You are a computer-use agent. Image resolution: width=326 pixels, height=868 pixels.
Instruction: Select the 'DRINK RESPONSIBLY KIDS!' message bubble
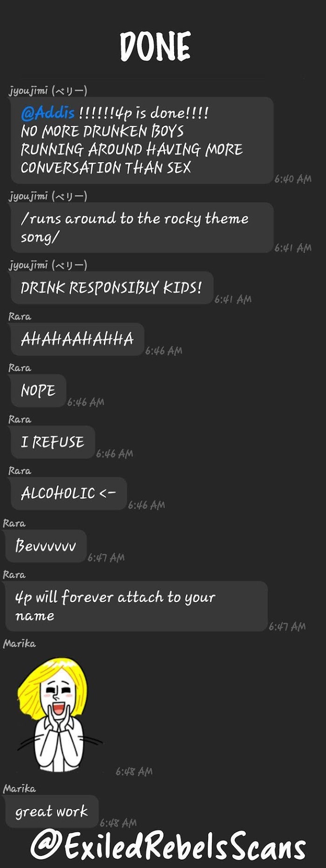click(112, 288)
